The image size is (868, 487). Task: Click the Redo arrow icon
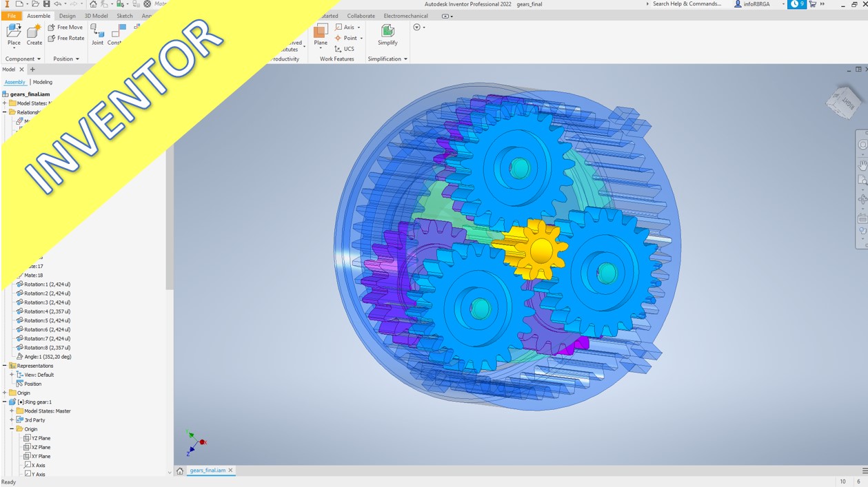[x=74, y=4]
